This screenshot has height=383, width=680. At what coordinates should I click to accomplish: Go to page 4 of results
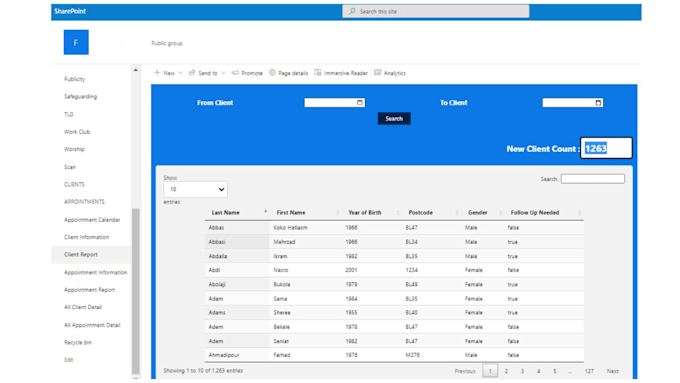(x=538, y=371)
